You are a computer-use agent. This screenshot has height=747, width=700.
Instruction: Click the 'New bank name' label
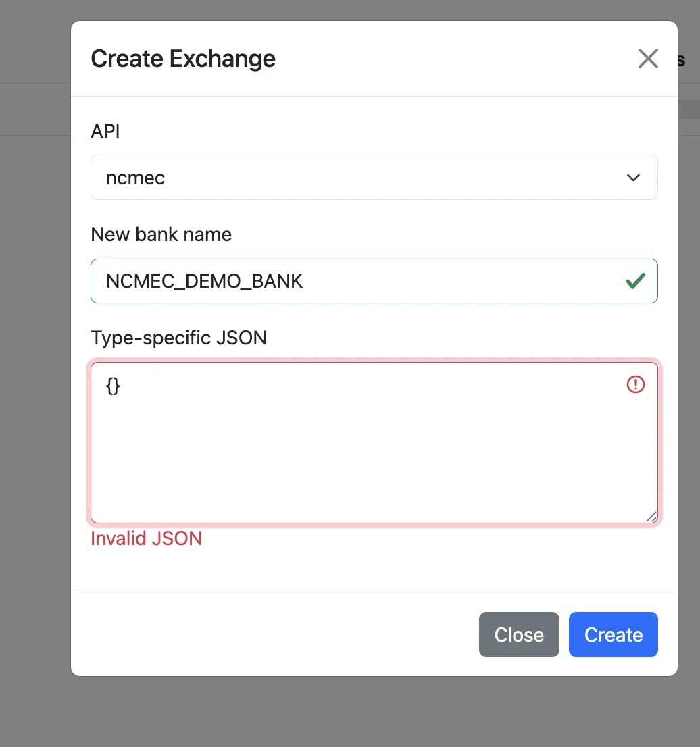click(161, 234)
